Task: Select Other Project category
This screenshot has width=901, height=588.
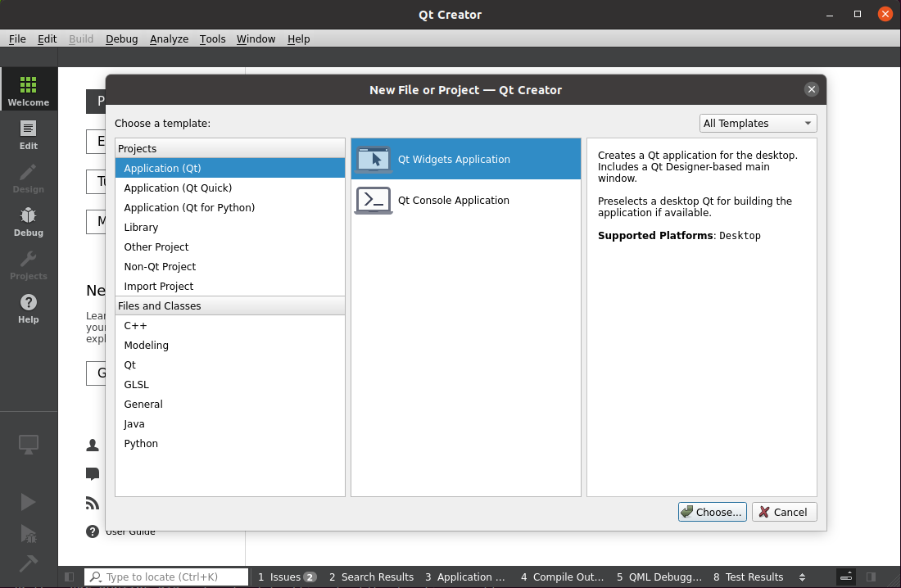Action: point(230,247)
